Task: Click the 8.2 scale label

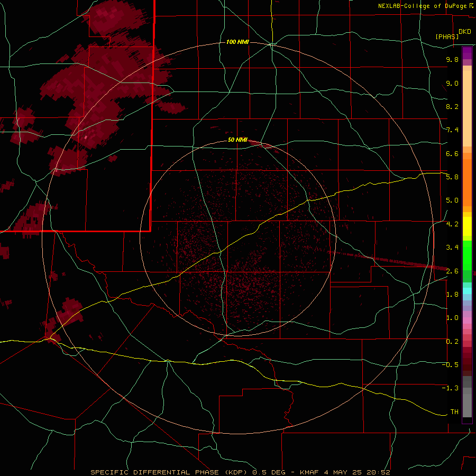Action: pos(452,106)
